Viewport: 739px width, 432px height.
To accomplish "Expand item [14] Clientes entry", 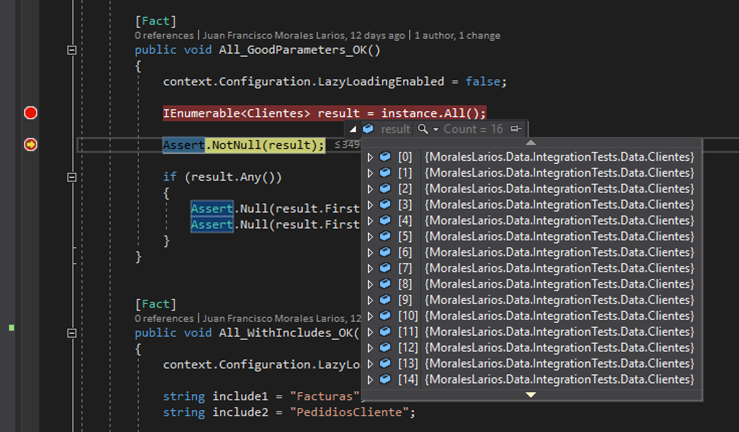I will click(x=370, y=379).
